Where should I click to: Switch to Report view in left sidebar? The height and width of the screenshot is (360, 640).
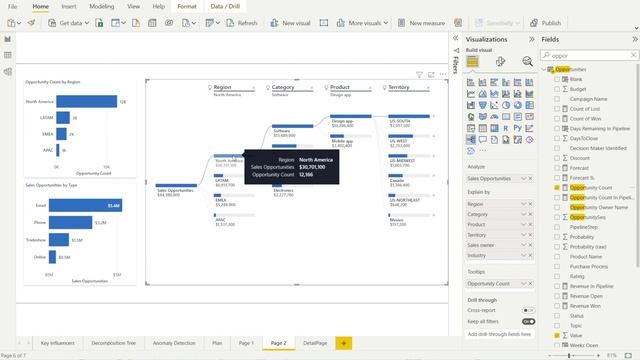point(8,39)
